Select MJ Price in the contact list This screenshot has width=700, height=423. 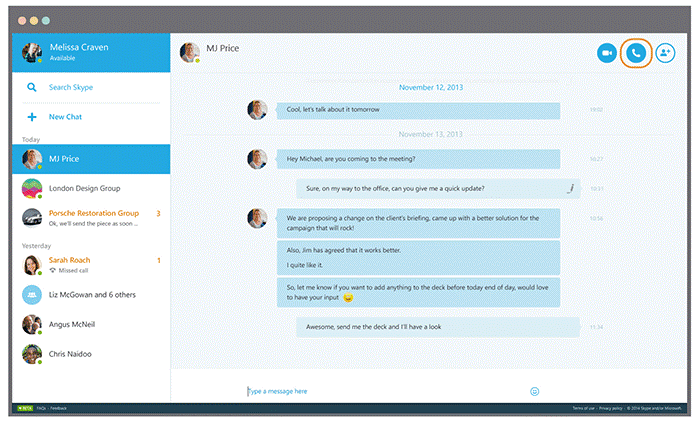[x=91, y=159]
